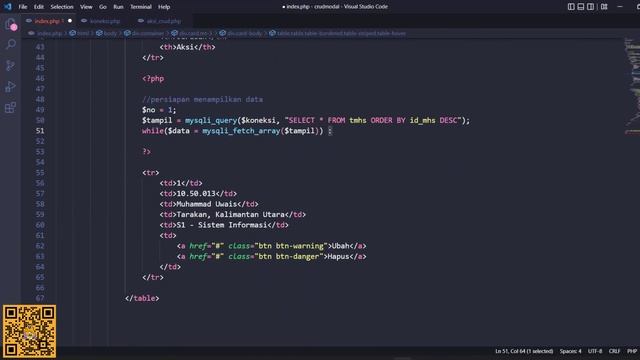Open the Search view in the activity bar

pos(11,44)
